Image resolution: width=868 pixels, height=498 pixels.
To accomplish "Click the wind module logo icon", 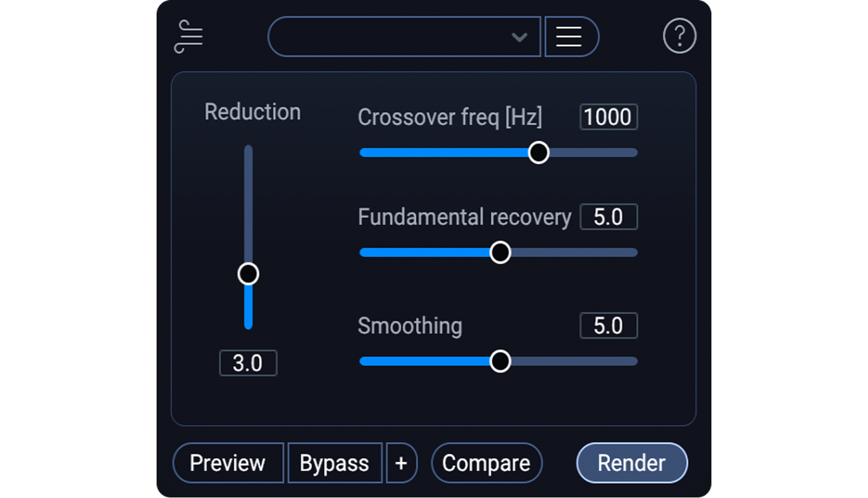I will pos(189,37).
